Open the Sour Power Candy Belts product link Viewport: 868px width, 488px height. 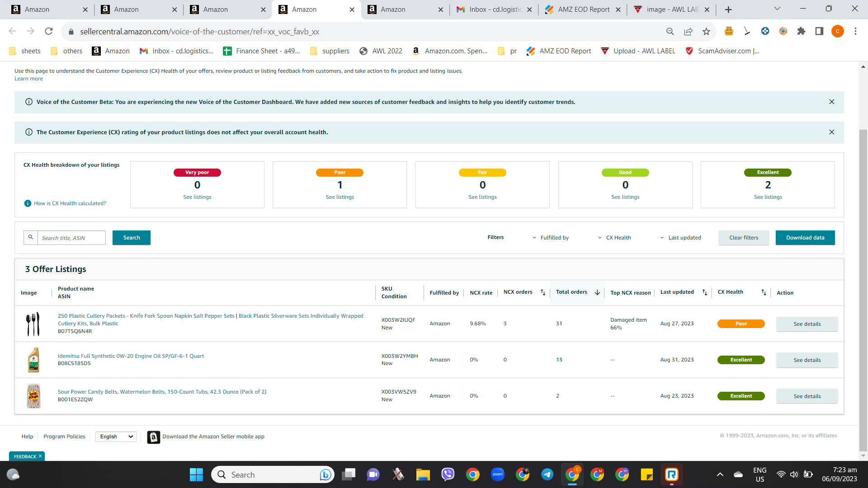pos(162,392)
